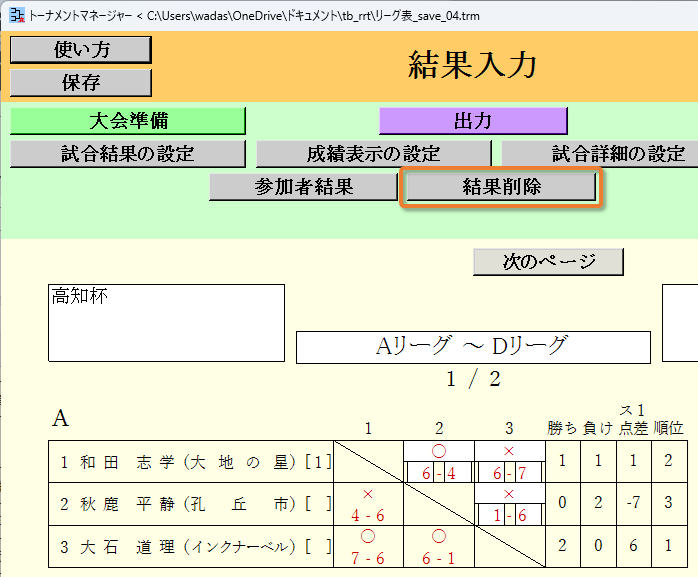Screen dimensions: 698x577
Task: Click player row 2 秋鹿 平静
Action: pyautogui.click(x=191, y=504)
